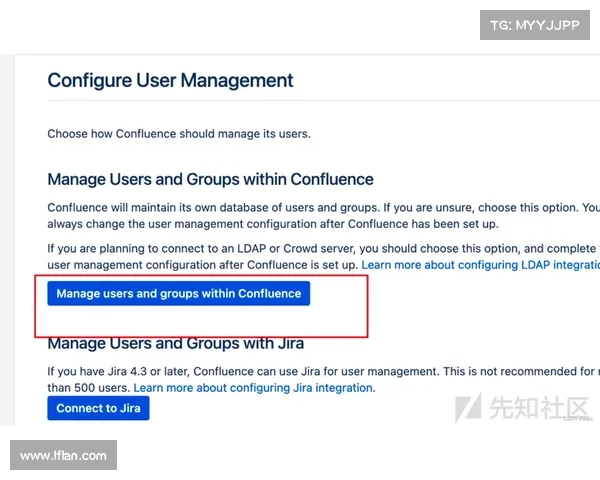Open Learn more about configuring LDAP integration link
Viewport: 600px width, 480px height.
[481, 265]
